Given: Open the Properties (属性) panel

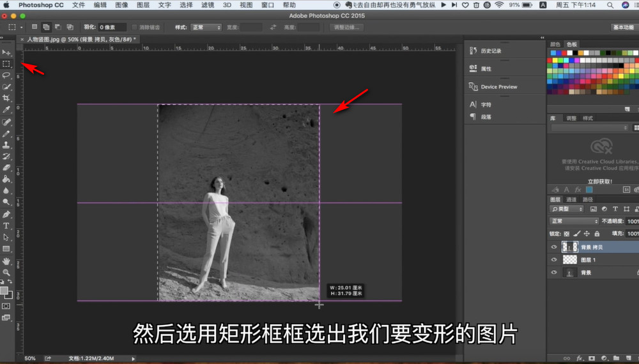Looking at the screenshot, I should coord(481,68).
